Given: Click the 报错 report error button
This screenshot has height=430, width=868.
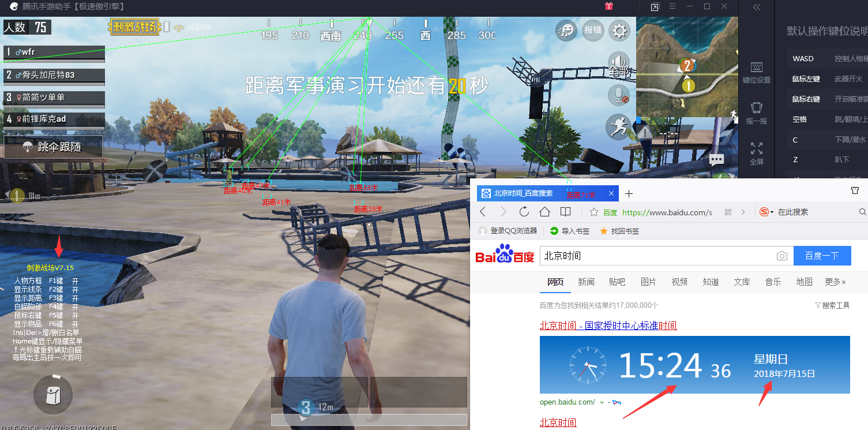Looking at the screenshot, I should [x=592, y=30].
